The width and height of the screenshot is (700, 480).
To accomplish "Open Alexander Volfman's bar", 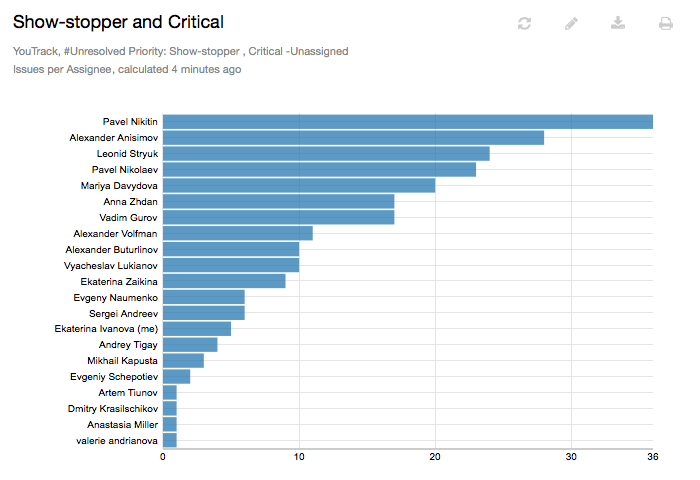I will coord(238,233).
